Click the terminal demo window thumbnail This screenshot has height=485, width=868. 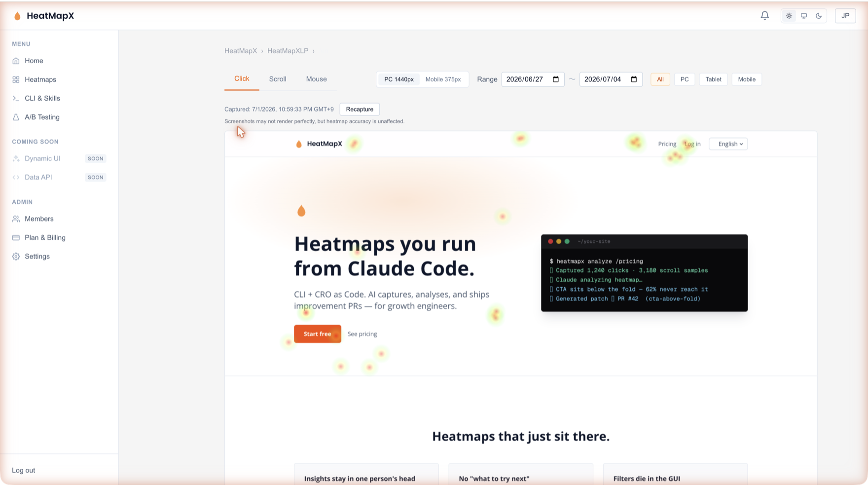644,273
